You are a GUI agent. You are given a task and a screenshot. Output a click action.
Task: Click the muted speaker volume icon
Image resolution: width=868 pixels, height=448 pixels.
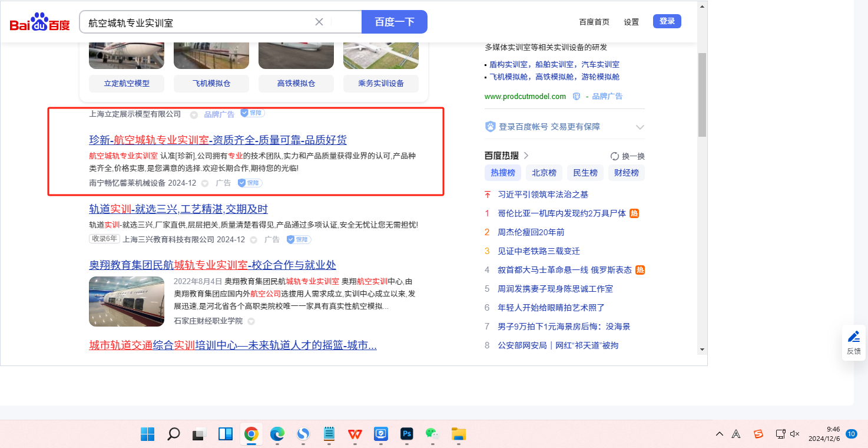pyautogui.click(x=794, y=434)
